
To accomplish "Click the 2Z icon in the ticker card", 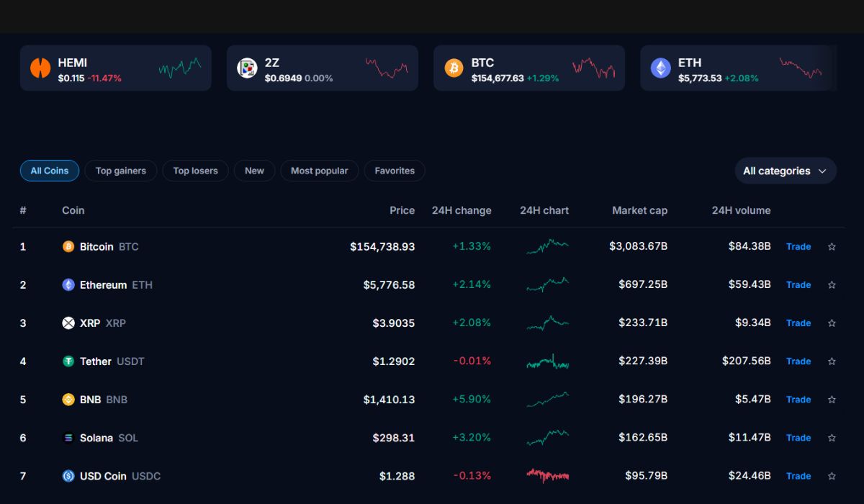I will click(x=247, y=68).
